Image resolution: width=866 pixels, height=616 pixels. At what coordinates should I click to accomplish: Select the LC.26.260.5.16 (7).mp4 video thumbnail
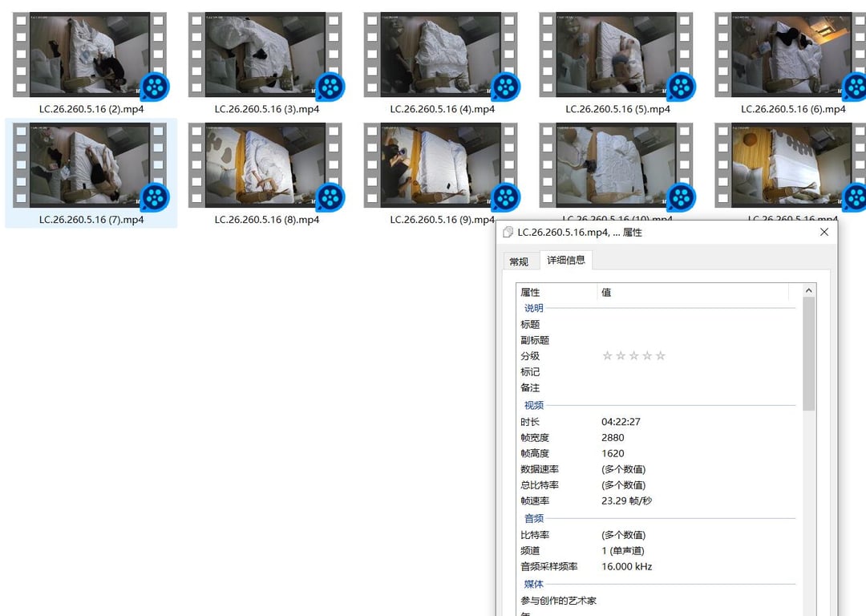click(x=90, y=165)
